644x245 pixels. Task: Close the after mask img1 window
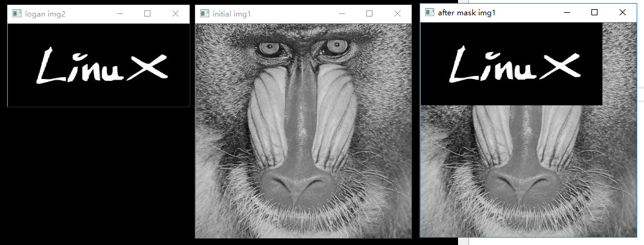622,12
